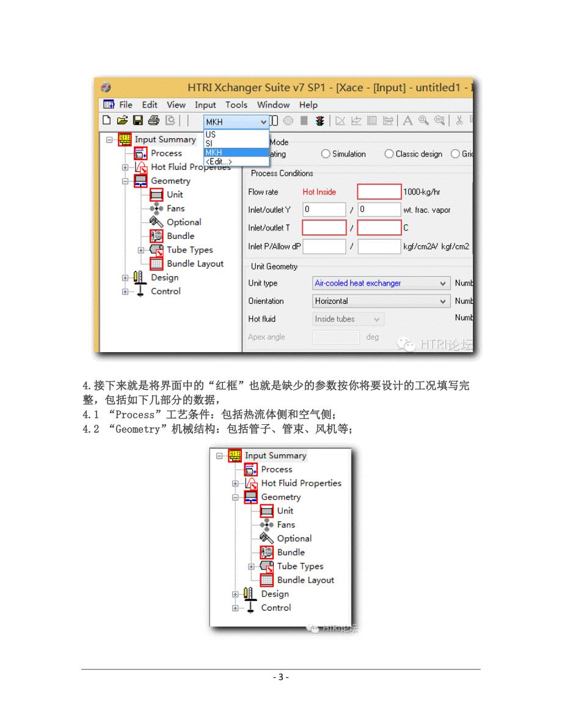562x728 pixels.
Task: Click the HTRI app icon in title bar
Action: point(106,87)
